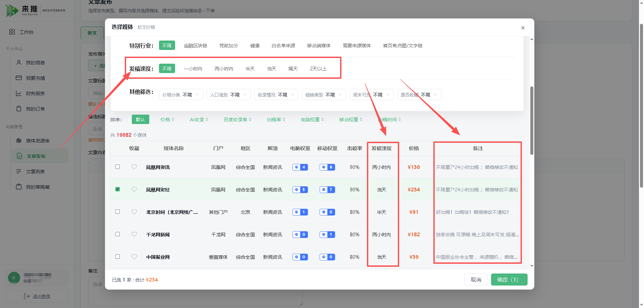Favorite 凤凰网资讯 with its heart icon
This screenshot has width=644, height=308.
point(134,167)
